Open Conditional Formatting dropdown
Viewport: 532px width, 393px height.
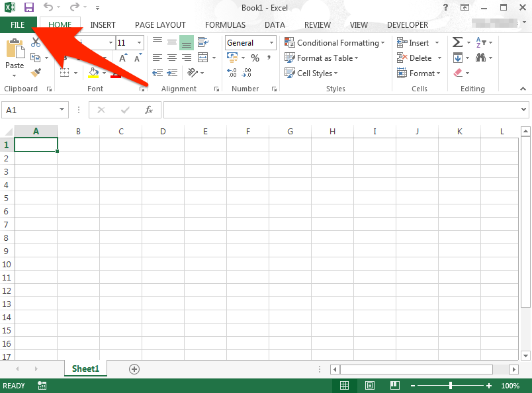click(x=335, y=43)
